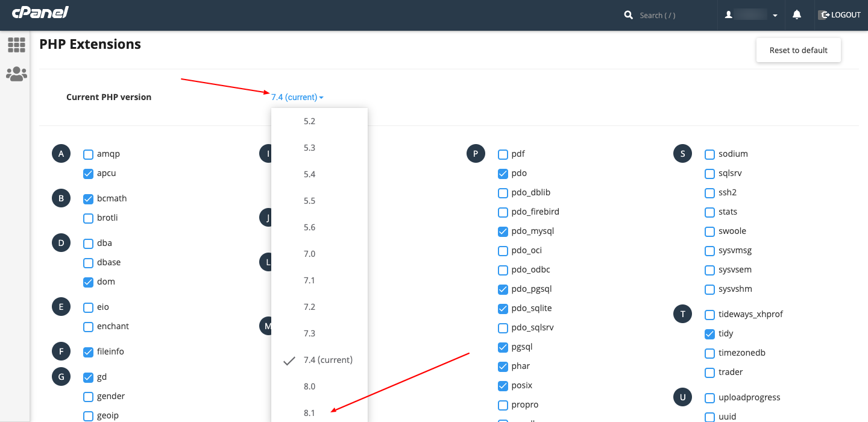The image size is (868, 422).
Task: Choose PHP 5.6 in the version menu
Action: [x=309, y=227]
